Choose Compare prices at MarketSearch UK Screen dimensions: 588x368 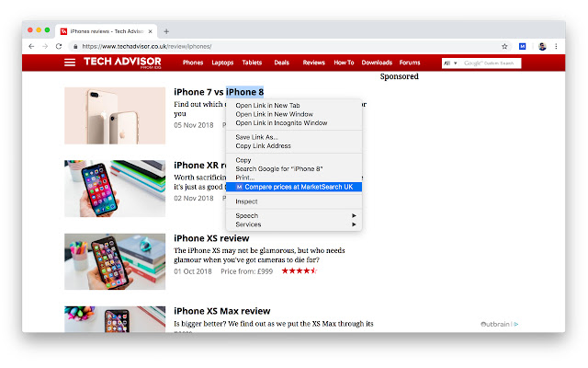[294, 187]
